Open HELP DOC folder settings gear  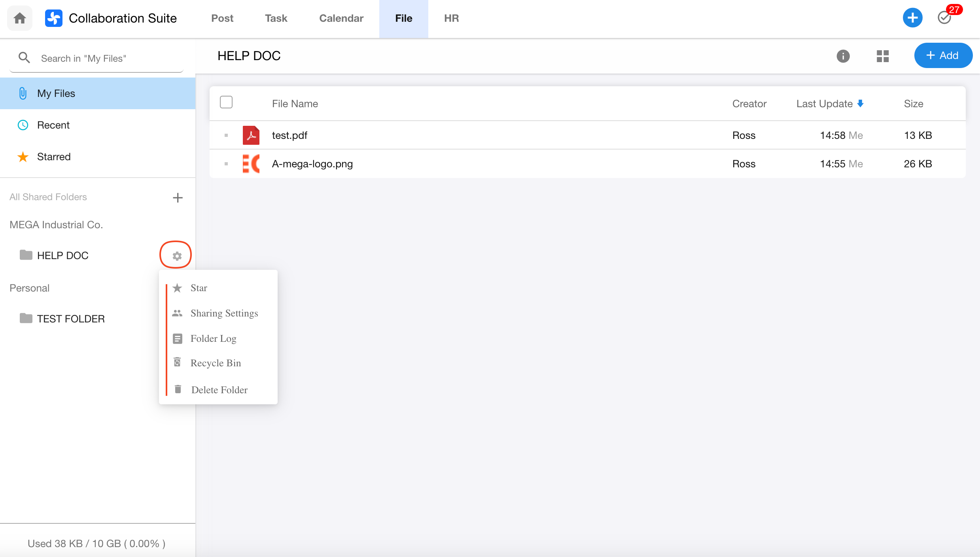(x=177, y=256)
